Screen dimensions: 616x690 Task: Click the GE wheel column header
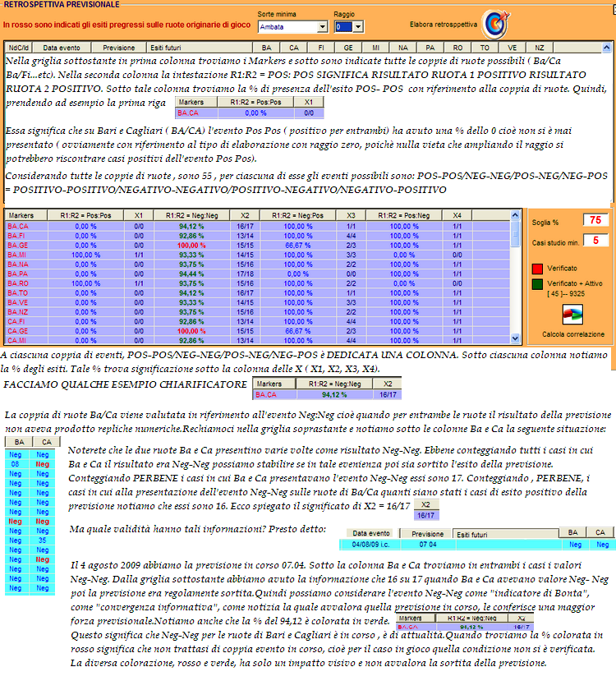[348, 48]
